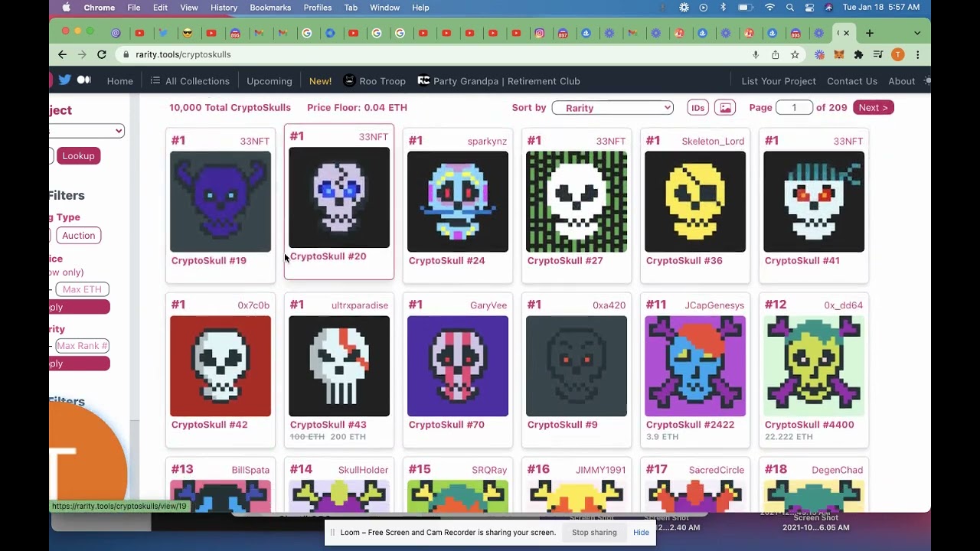This screenshot has width=980, height=551.
Task: Open List Your Project page
Action: pos(779,81)
